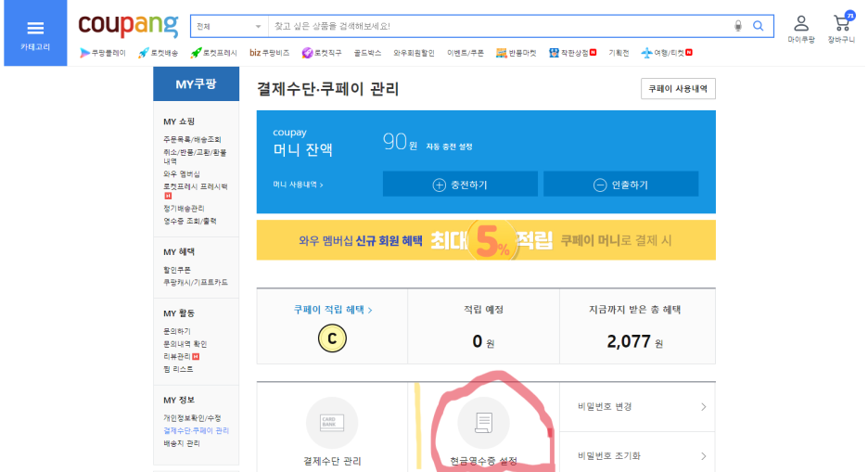The height and width of the screenshot is (472, 868).
Task: Open 로켓프레시 in the top navigation
Action: (x=213, y=53)
